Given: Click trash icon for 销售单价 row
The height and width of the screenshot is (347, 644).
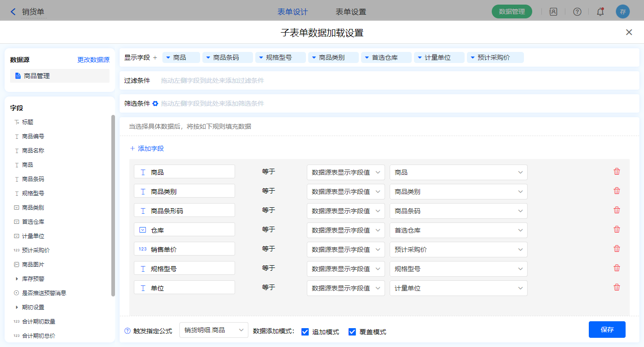Looking at the screenshot, I should point(617,249).
